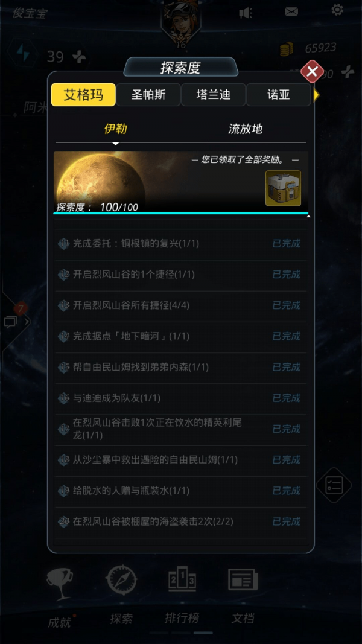Select task 完成委托：铜根镇的复兴

[x=180, y=244]
